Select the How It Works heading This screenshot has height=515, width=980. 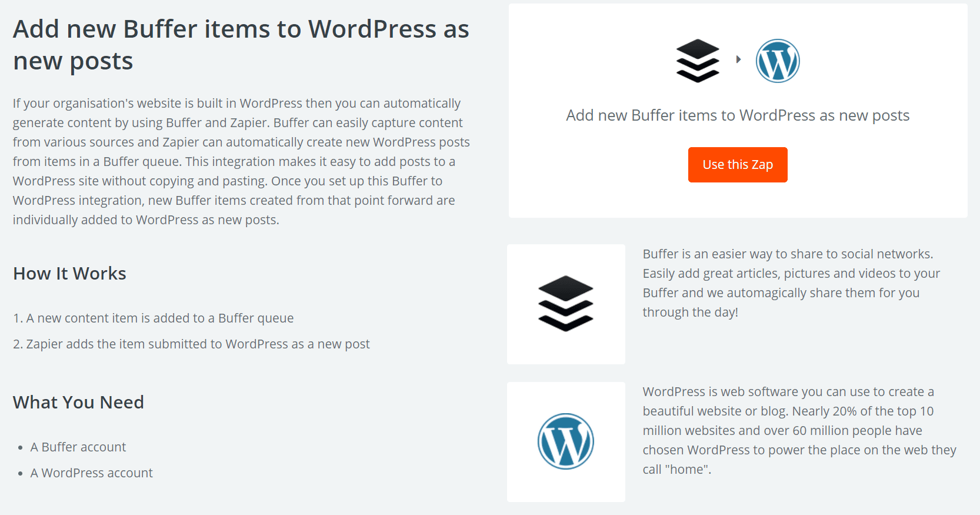click(69, 274)
